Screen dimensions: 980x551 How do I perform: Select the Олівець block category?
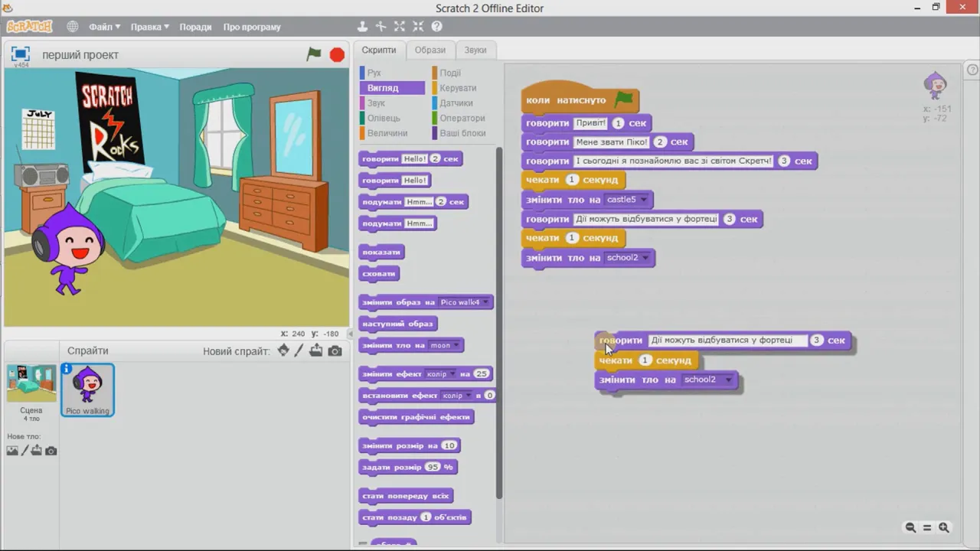click(x=392, y=118)
